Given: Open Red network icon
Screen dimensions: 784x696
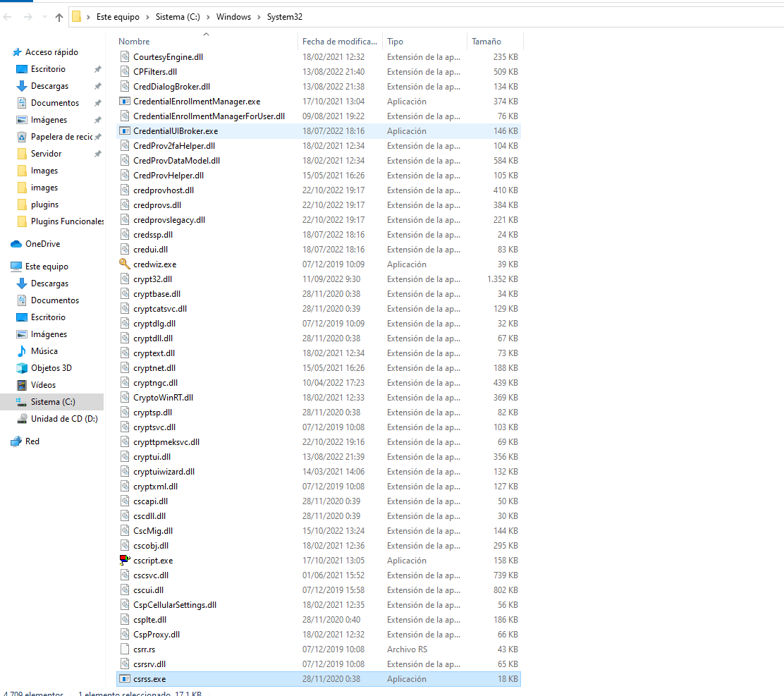Looking at the screenshot, I should pos(16,441).
